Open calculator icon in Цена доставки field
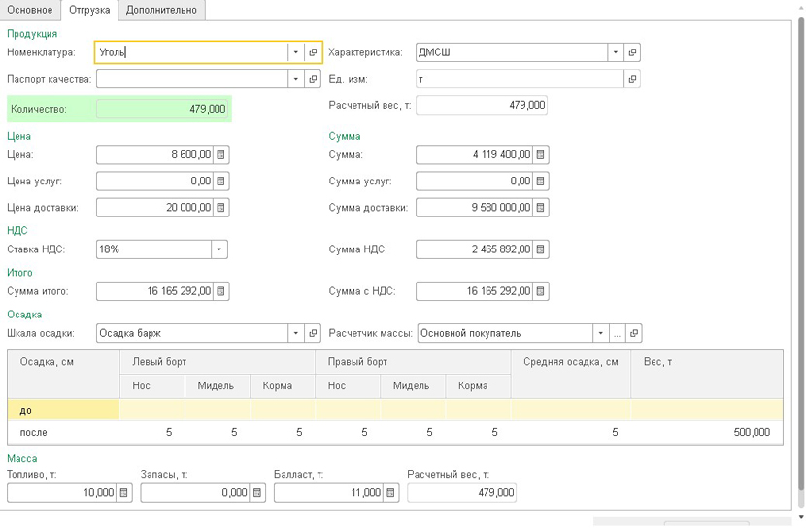806x532 pixels. coord(221,207)
